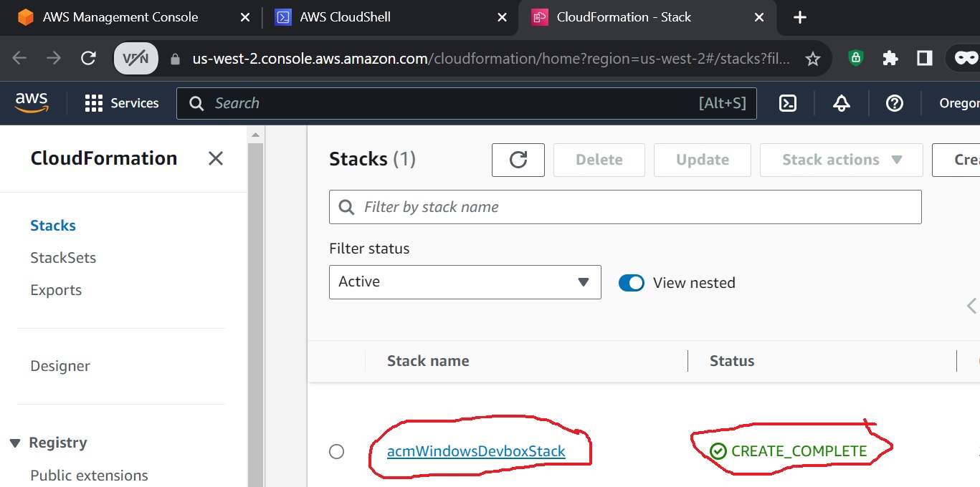The height and width of the screenshot is (487, 980).
Task: Go back in browser history
Action: point(19,58)
